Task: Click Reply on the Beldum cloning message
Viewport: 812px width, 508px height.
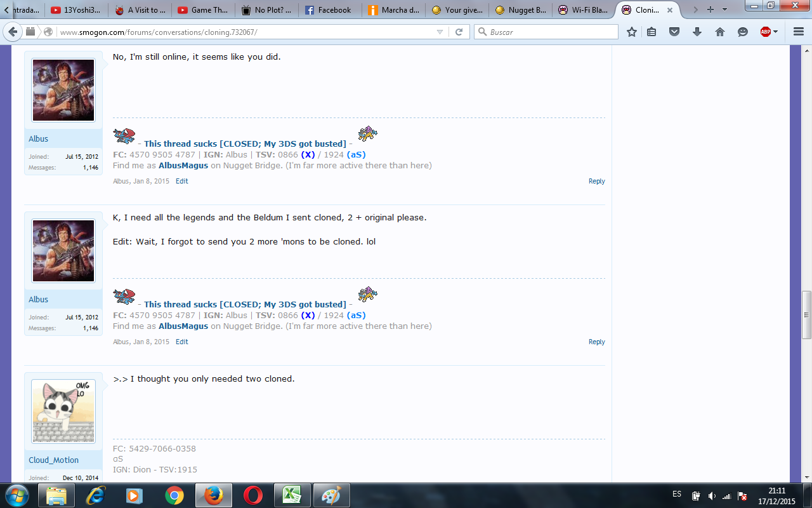Action: pyautogui.click(x=596, y=342)
